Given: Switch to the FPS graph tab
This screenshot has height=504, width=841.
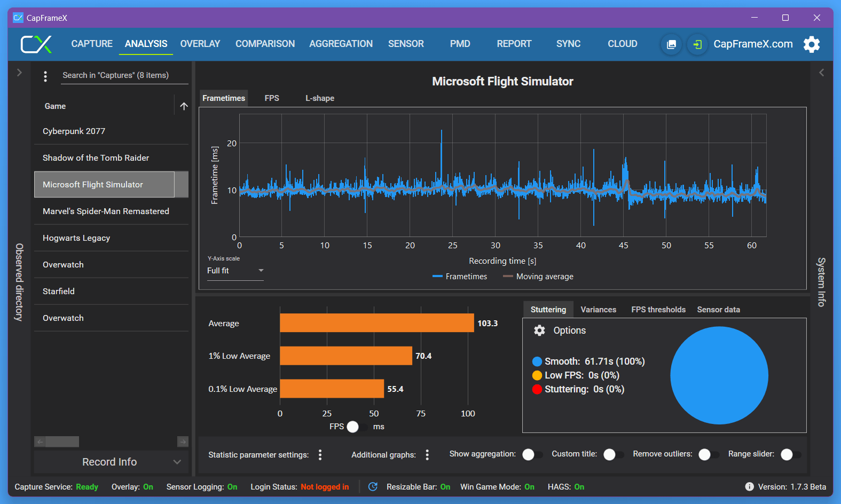Looking at the screenshot, I should pyautogui.click(x=272, y=98).
